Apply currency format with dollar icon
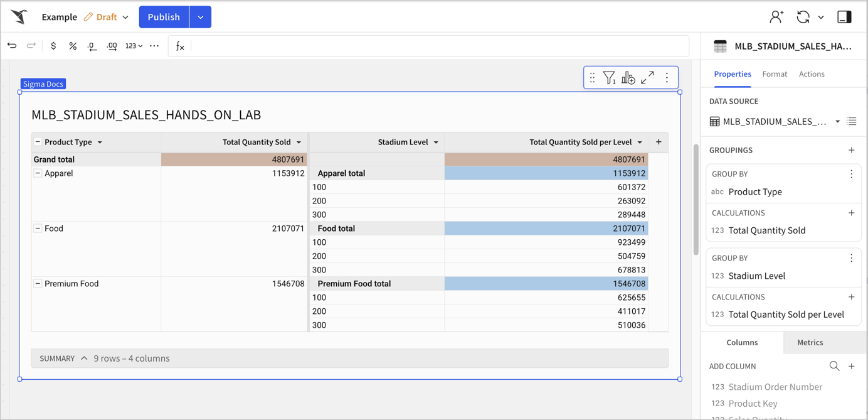Viewport: 868px width, 420px height. click(53, 46)
